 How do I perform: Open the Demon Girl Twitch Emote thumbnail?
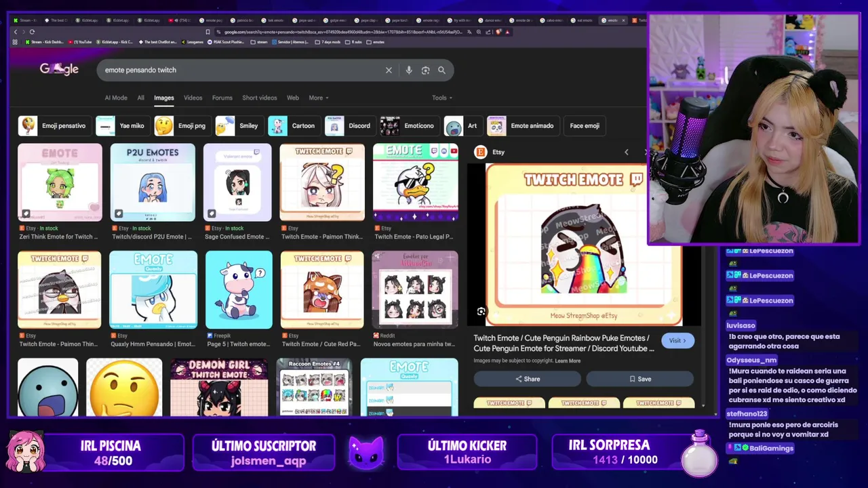219,387
